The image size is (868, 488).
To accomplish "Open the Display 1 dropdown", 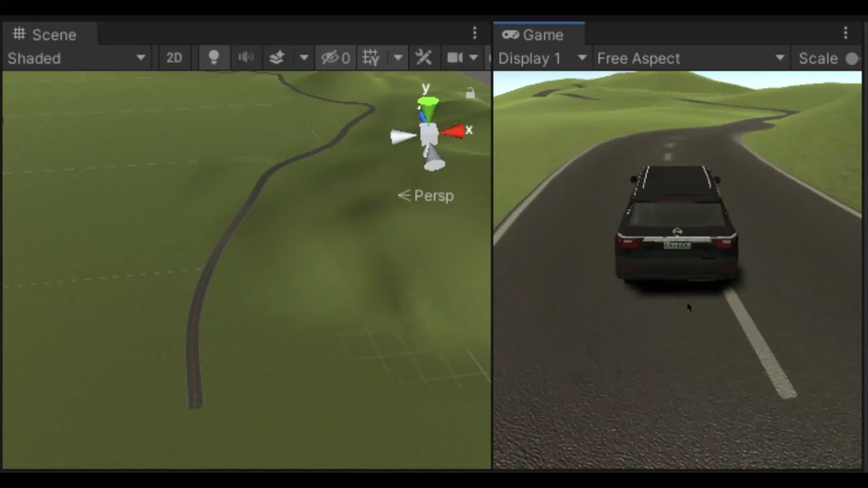I will 542,58.
